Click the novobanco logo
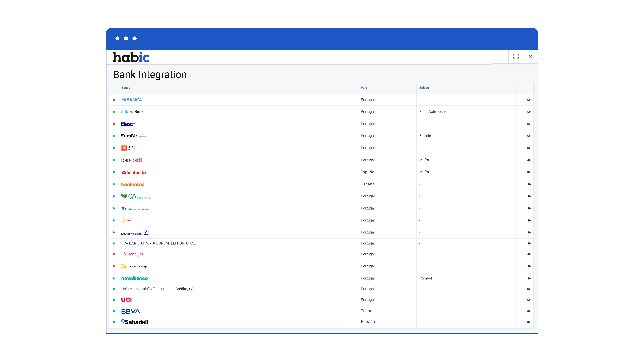Image resolution: width=644 pixels, height=362 pixels. point(134,278)
